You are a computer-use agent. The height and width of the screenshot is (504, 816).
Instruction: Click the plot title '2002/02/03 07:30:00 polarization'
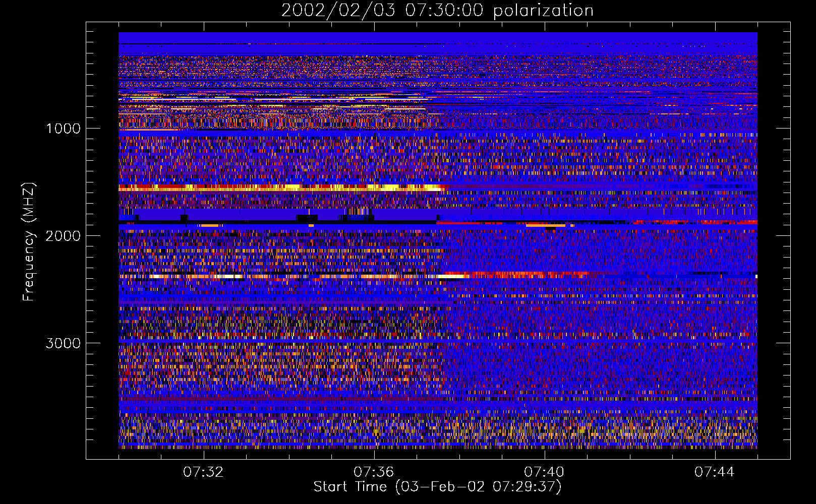coord(437,11)
